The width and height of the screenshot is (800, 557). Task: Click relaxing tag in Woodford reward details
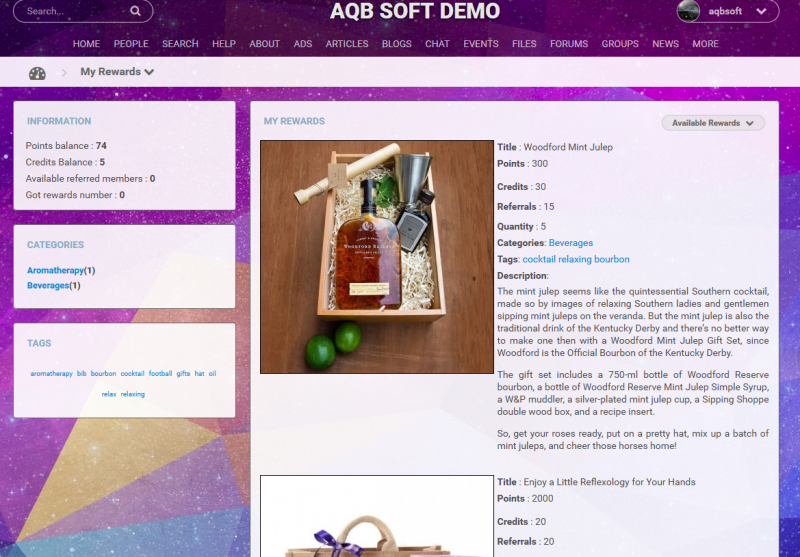[574, 259]
